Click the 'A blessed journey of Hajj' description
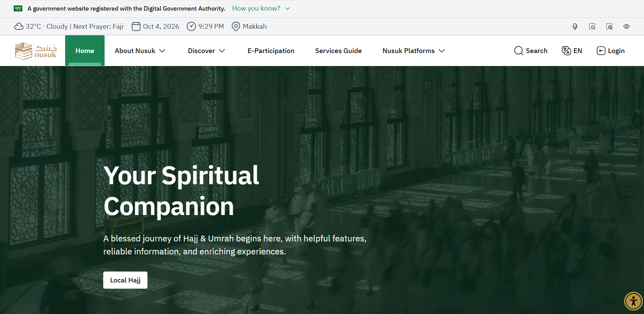The height and width of the screenshot is (314, 644). click(235, 245)
